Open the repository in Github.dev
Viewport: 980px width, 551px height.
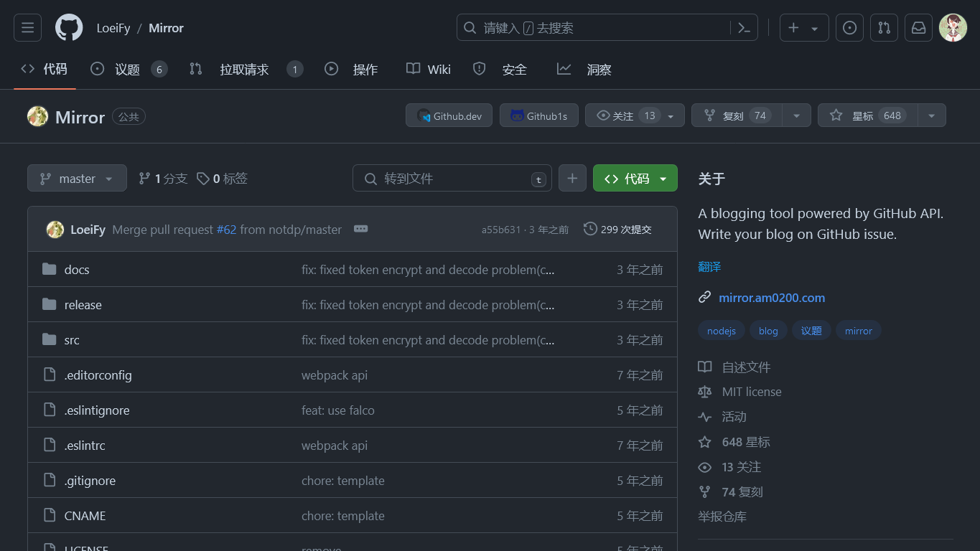(x=449, y=115)
